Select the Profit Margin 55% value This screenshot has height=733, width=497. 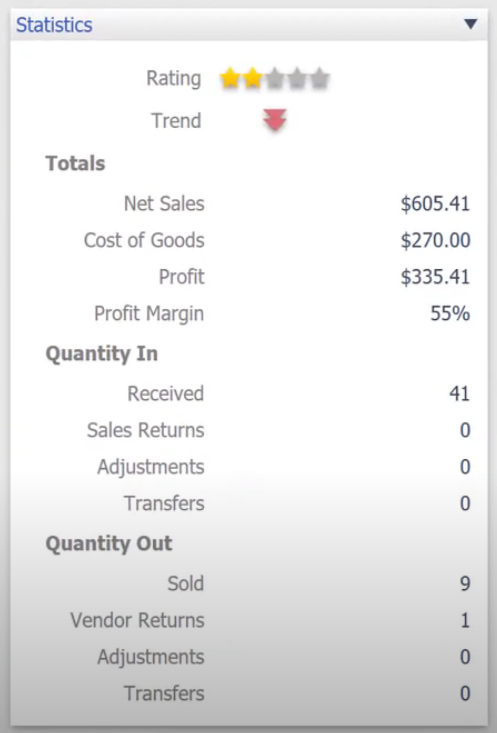coord(450,313)
